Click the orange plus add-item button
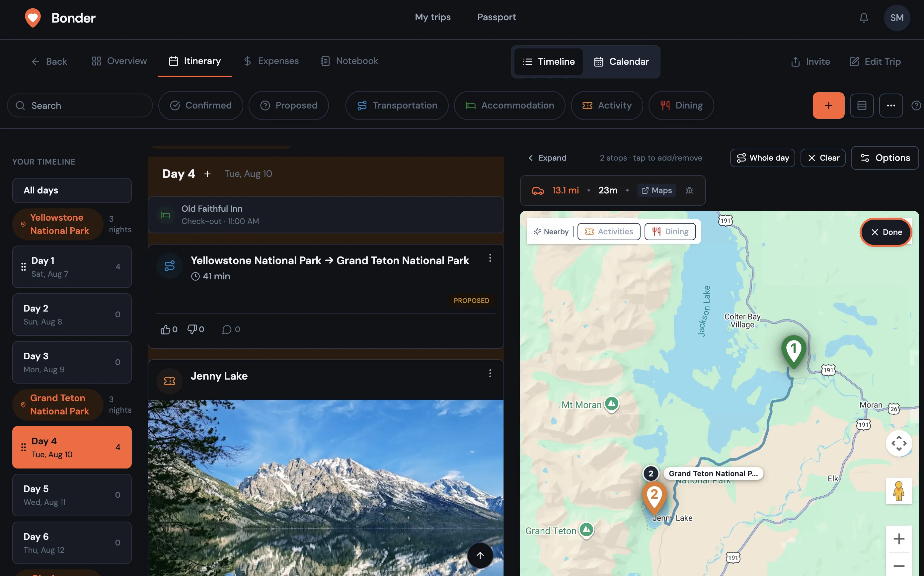Viewport: 924px width, 576px height. pyautogui.click(x=828, y=106)
